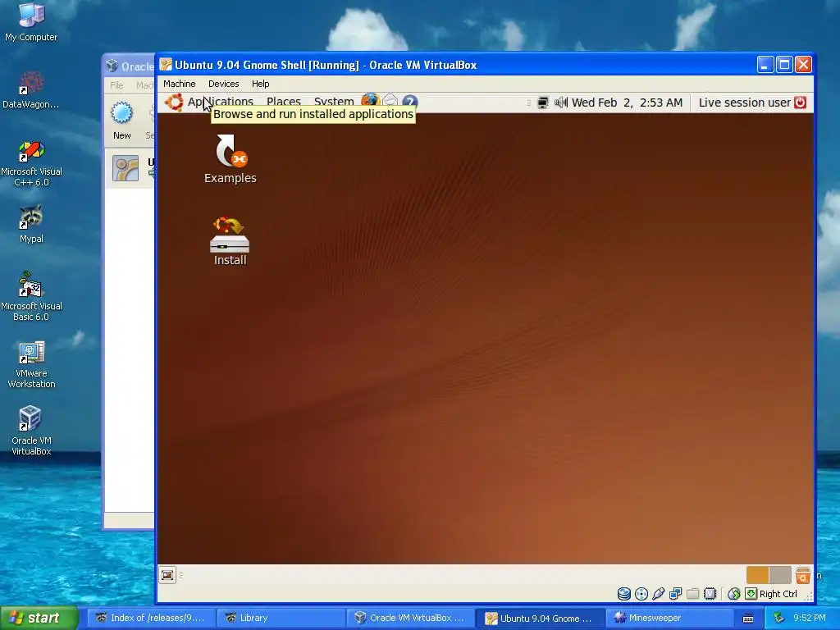Click the red power shutdown icon
Image resolution: width=840 pixels, height=630 pixels.
800,103
